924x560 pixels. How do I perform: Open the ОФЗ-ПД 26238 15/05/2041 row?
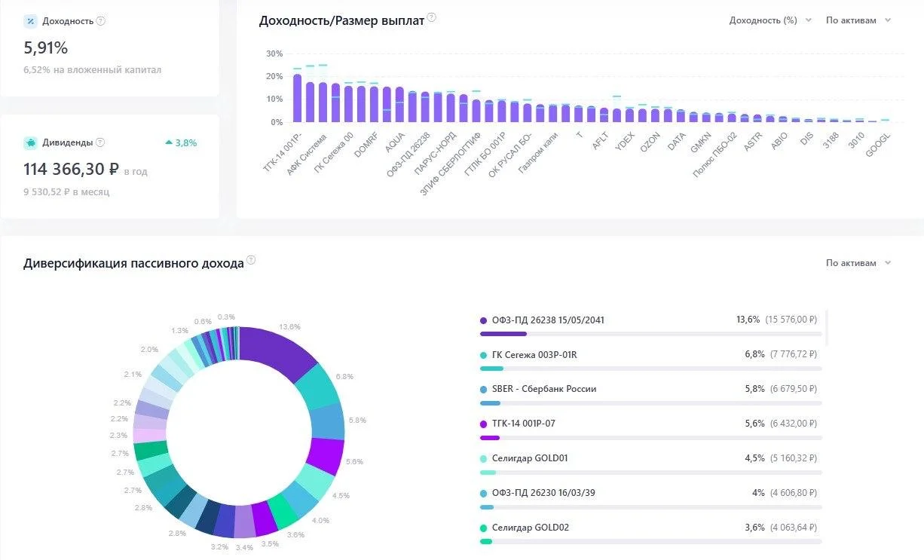(x=650, y=326)
